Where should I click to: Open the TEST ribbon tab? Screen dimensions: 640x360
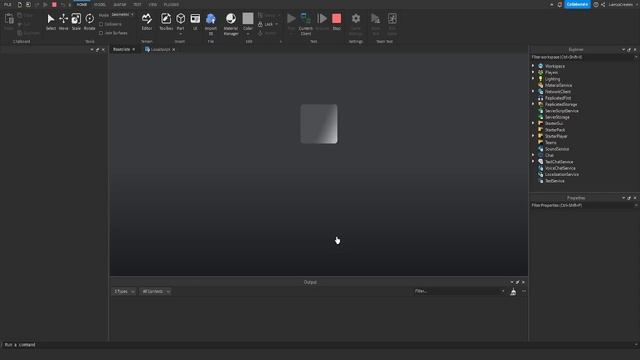[137, 4]
